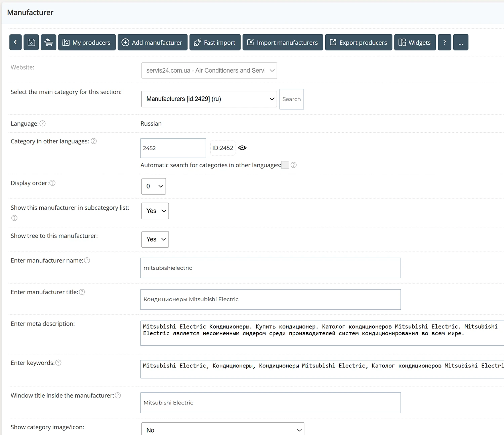Click help icon beside automatic search checkbox
This screenshot has height=435, width=504.
coord(294,165)
